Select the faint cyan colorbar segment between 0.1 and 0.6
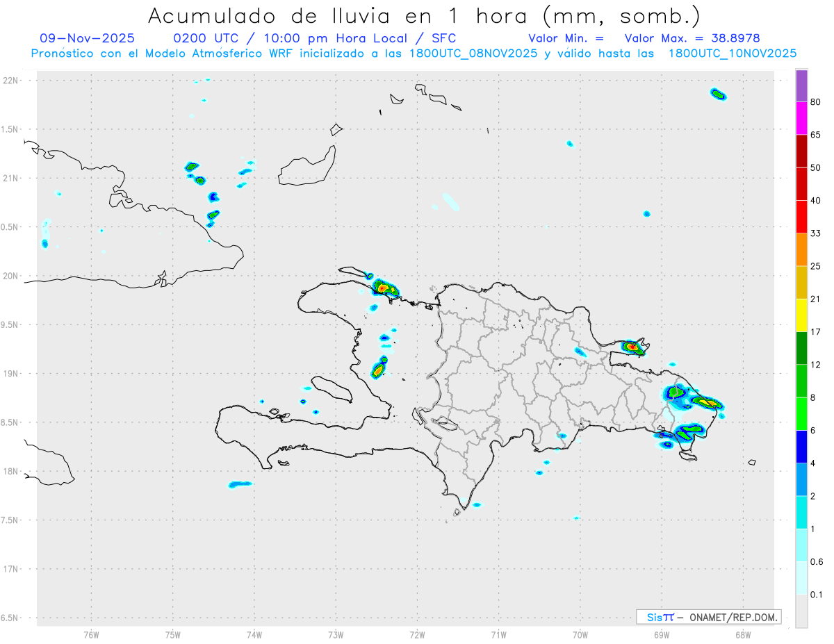This screenshot has height=644, width=834. coord(801,577)
